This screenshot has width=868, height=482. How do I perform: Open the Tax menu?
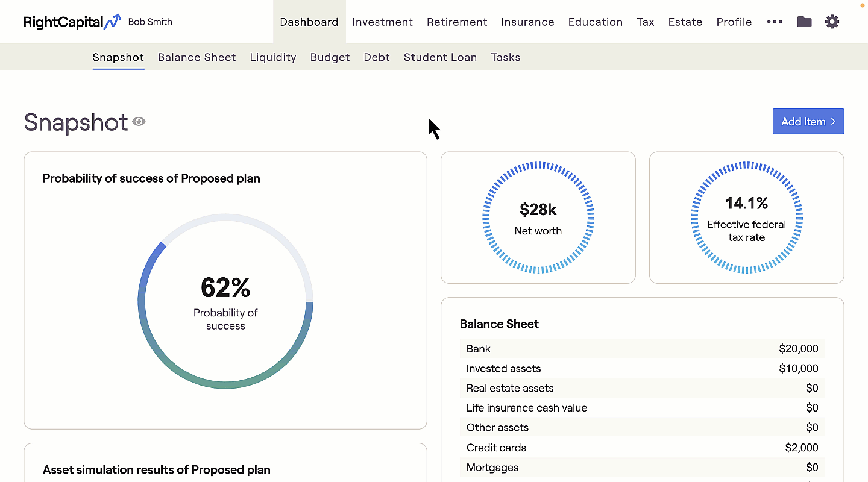click(646, 22)
